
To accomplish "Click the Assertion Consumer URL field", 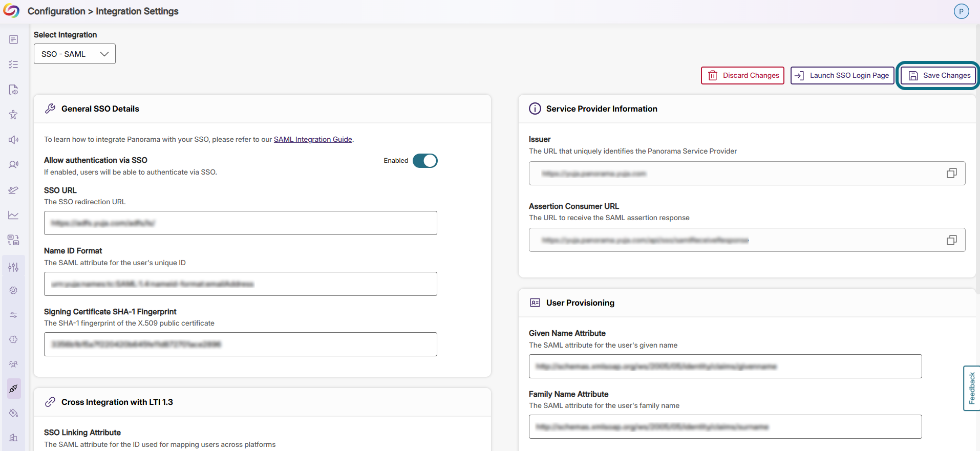I will pyautogui.click(x=747, y=240).
